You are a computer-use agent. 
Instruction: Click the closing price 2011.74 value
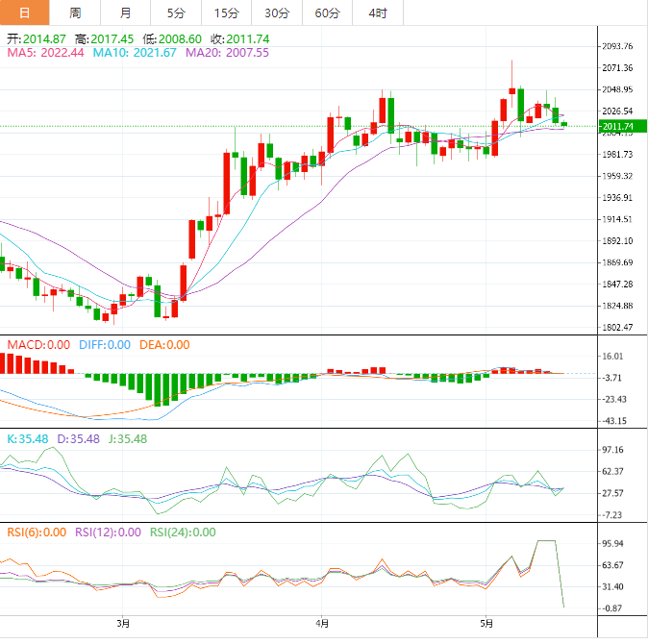click(247, 39)
